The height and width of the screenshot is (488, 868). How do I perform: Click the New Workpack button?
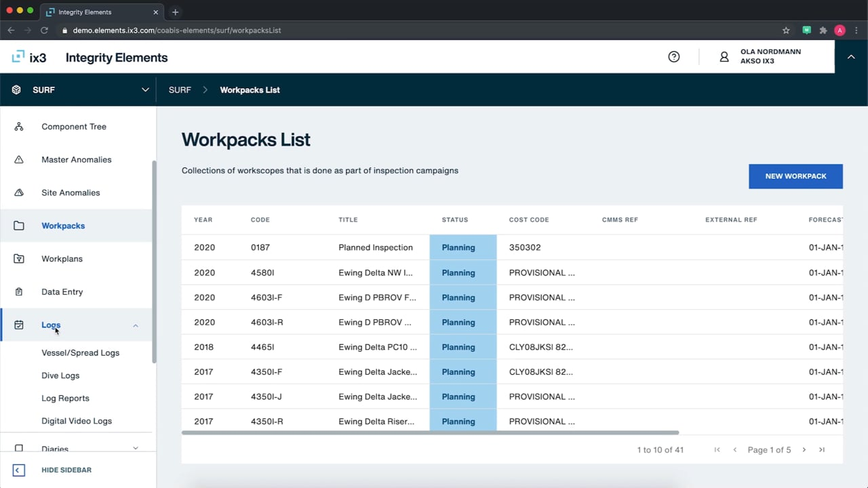coord(795,176)
